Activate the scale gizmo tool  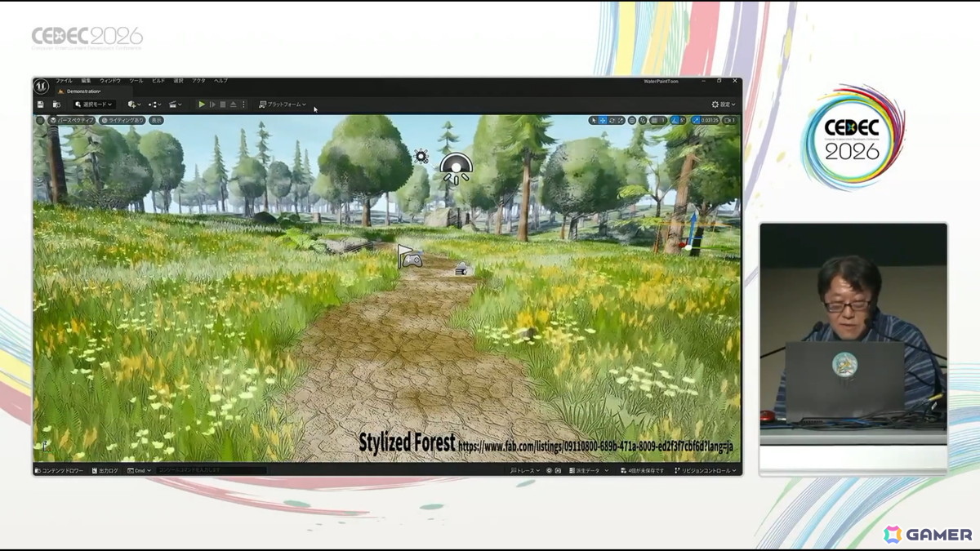point(621,121)
